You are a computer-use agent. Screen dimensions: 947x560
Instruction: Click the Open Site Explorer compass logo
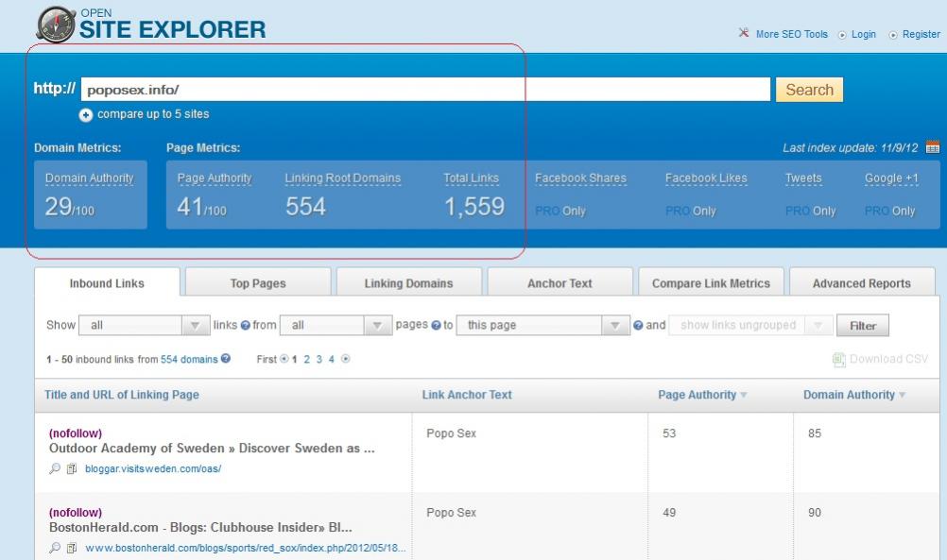(56, 25)
